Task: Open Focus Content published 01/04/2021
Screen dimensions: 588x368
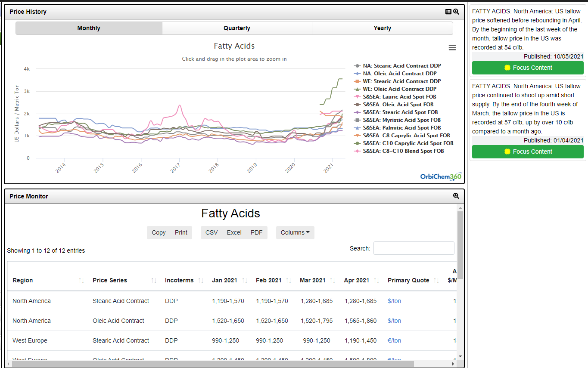Action: click(528, 152)
